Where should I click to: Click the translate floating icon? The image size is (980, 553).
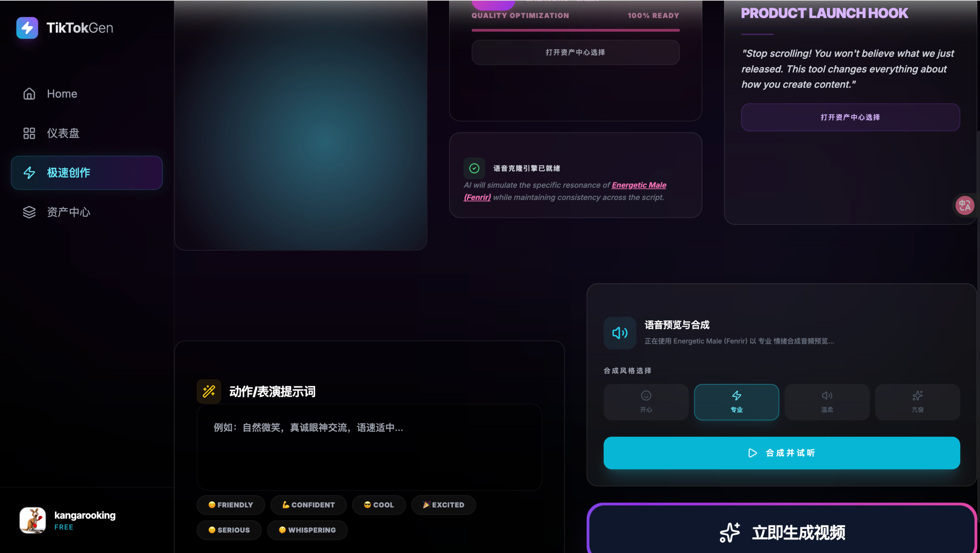pos(964,206)
